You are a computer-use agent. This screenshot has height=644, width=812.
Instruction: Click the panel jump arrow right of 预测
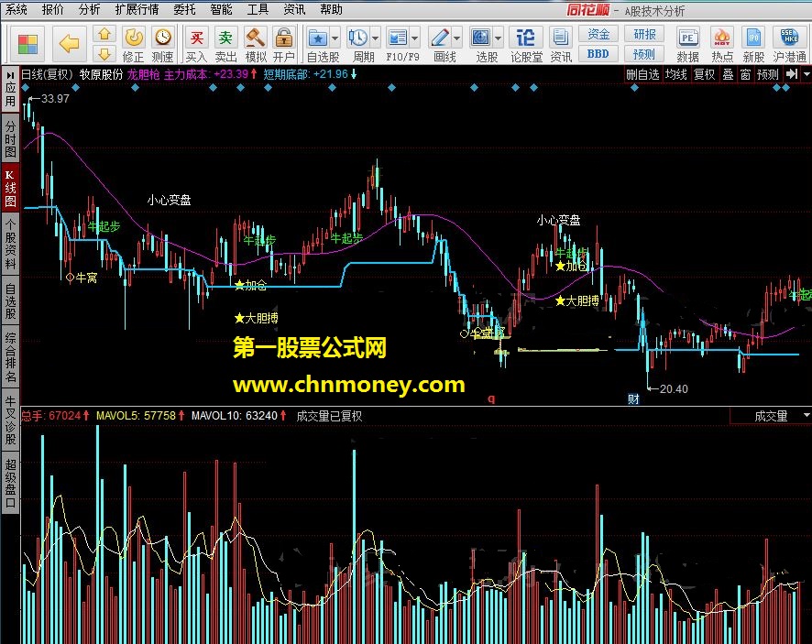(x=792, y=74)
